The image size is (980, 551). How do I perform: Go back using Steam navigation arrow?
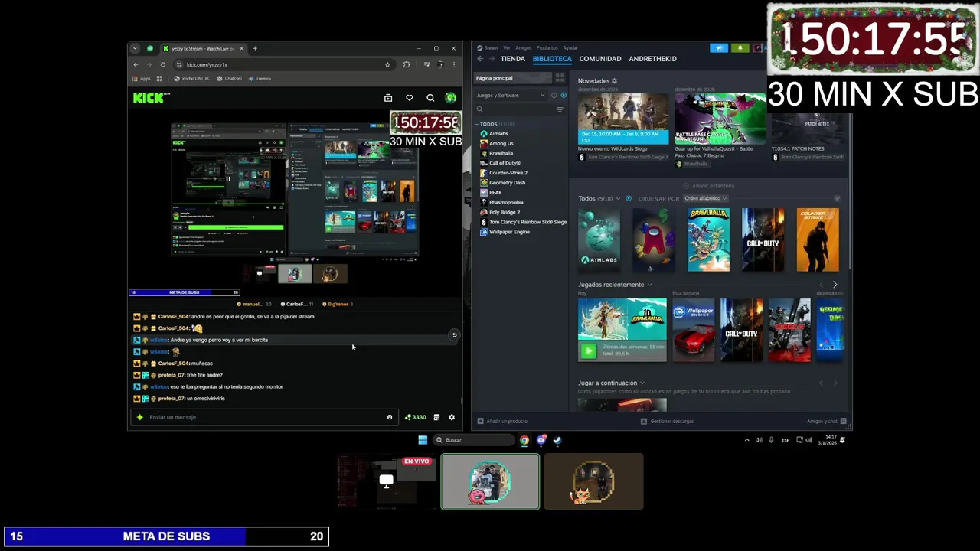point(480,59)
